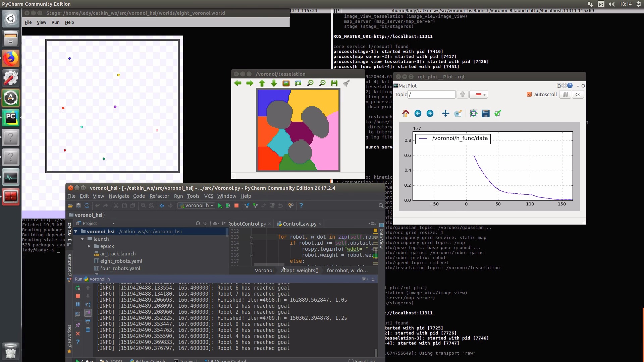644x362 pixels.
Task: Pause output in the PyCharm Run panel
Action: point(78,304)
